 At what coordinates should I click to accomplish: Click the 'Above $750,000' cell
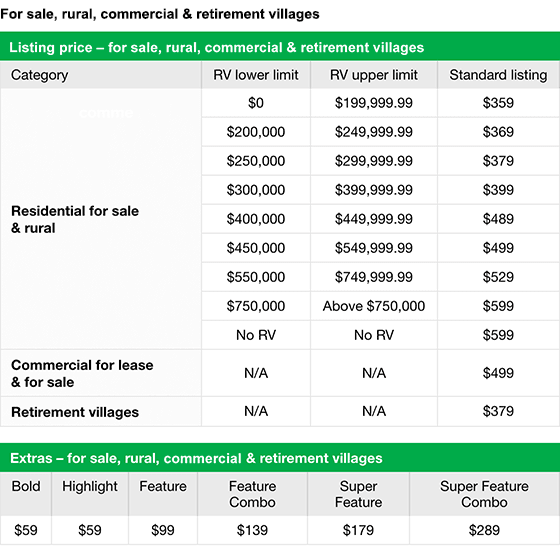point(374,306)
